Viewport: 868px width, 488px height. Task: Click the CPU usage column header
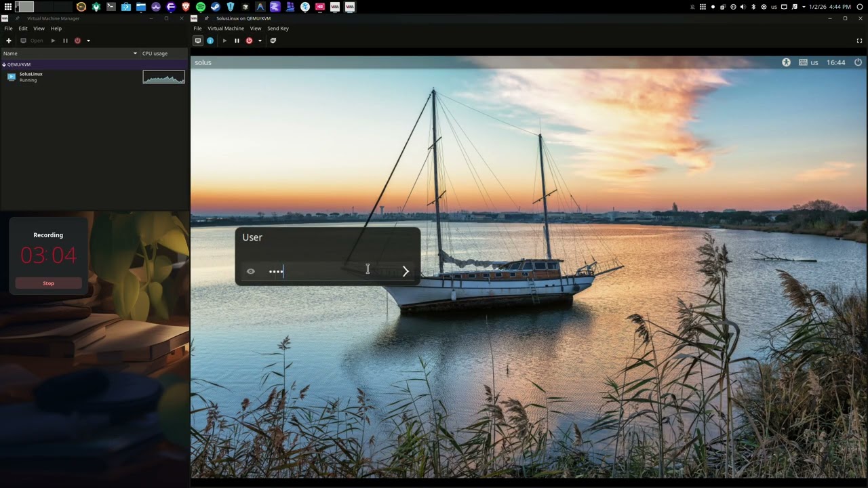tap(164, 54)
